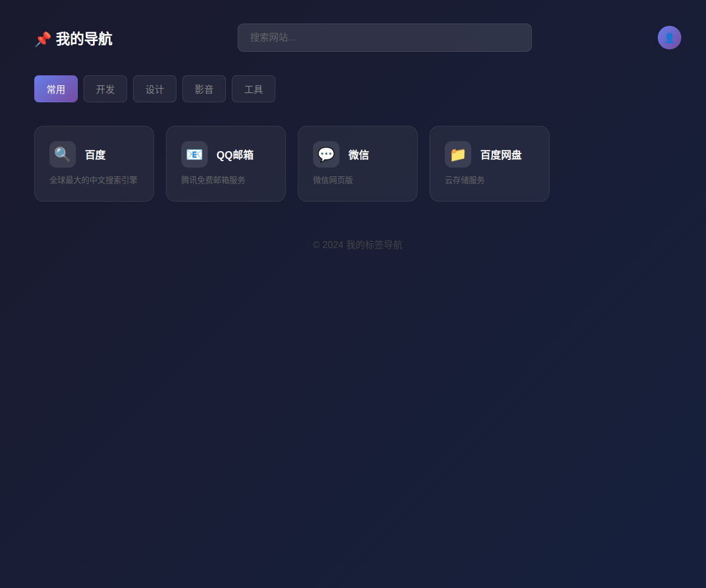The width and height of the screenshot is (706, 588).
Task: Open the 设计 category tab
Action: click(x=154, y=89)
